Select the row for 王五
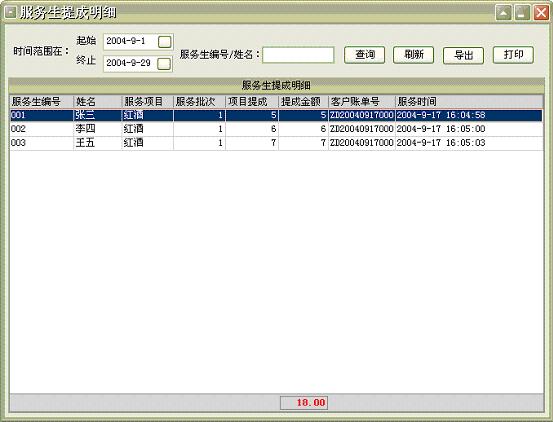The height and width of the screenshot is (422, 553). (x=276, y=143)
